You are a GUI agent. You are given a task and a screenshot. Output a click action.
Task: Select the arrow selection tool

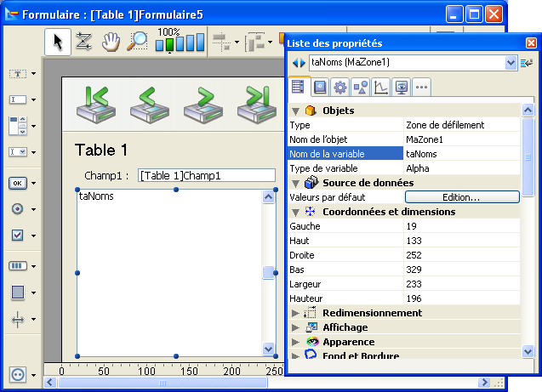(57, 42)
